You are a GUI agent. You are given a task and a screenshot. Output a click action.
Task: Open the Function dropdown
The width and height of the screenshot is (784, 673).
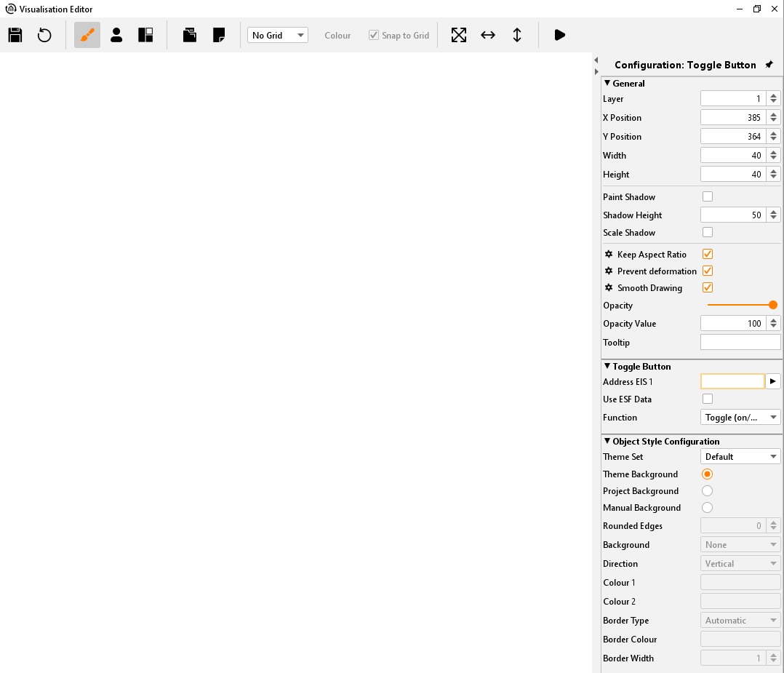740,418
